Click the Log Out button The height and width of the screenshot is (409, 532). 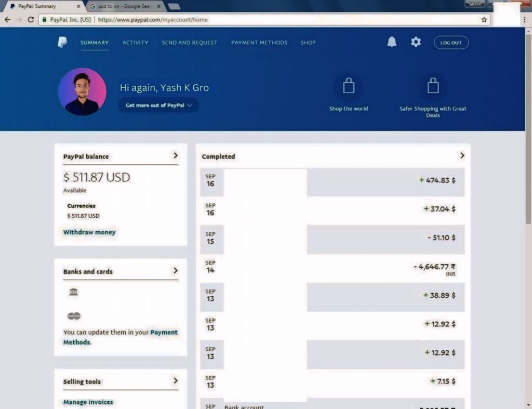click(x=451, y=43)
